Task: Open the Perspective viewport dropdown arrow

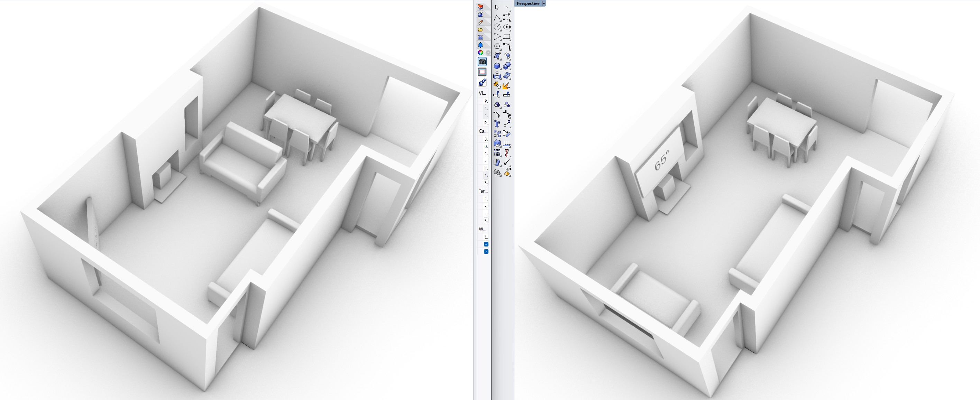Action: tap(544, 3)
